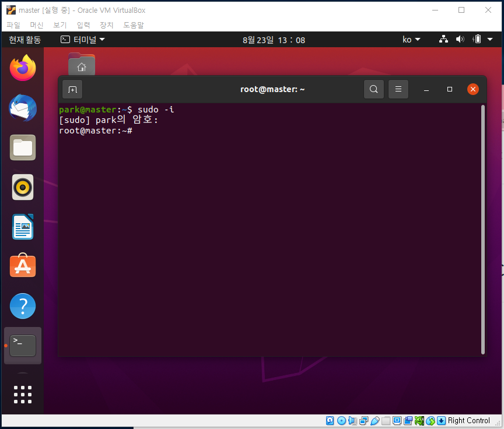
Task: Click the USB devices status icon
Action: click(x=374, y=421)
